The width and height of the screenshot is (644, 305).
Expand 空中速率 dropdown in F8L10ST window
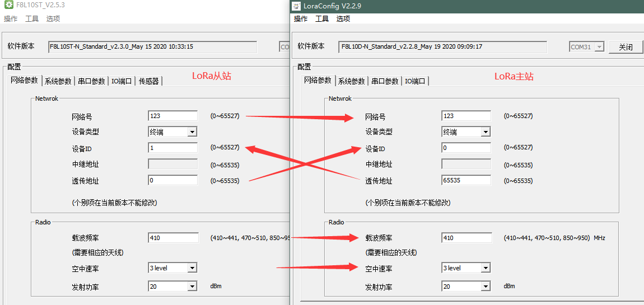[x=192, y=269]
